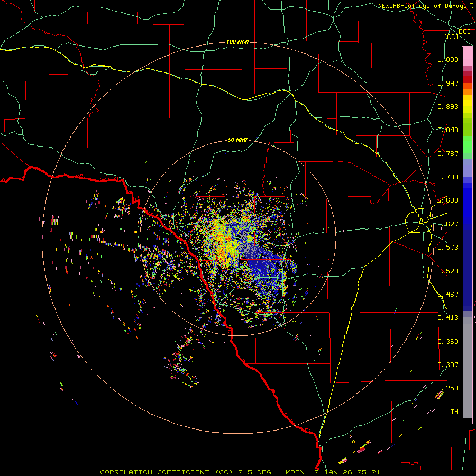Click the 100 NMI range ring label
Viewport: 476px width, 476px height.
237,42
